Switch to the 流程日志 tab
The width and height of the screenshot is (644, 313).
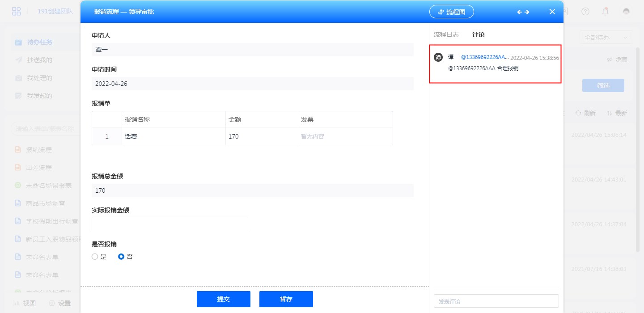[x=446, y=34]
